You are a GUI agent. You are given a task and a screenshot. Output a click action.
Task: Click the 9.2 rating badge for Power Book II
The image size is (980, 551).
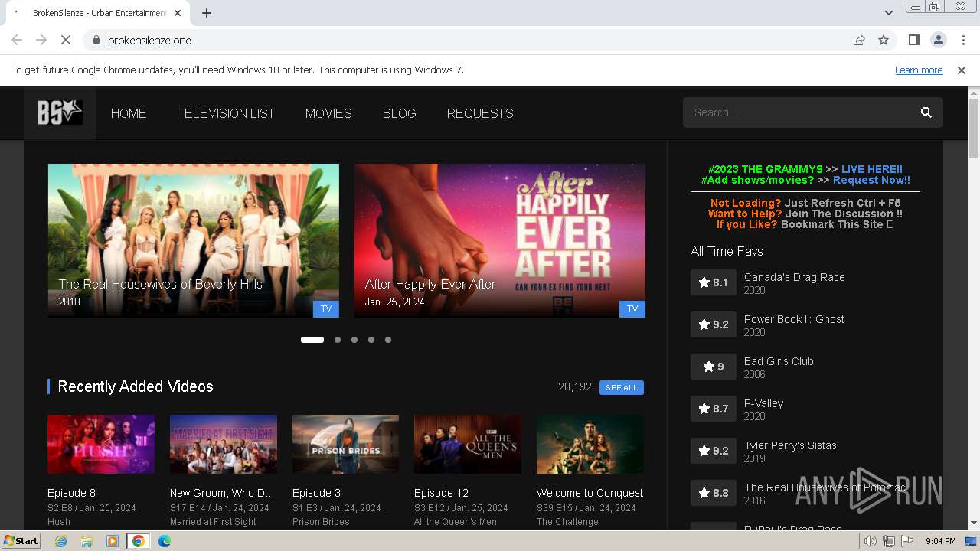pyautogui.click(x=713, y=324)
